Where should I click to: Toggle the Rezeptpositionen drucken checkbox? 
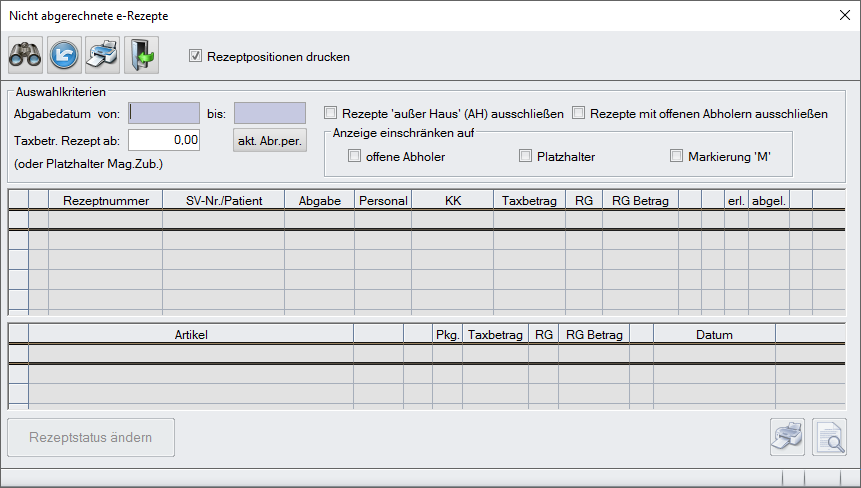pyautogui.click(x=196, y=57)
